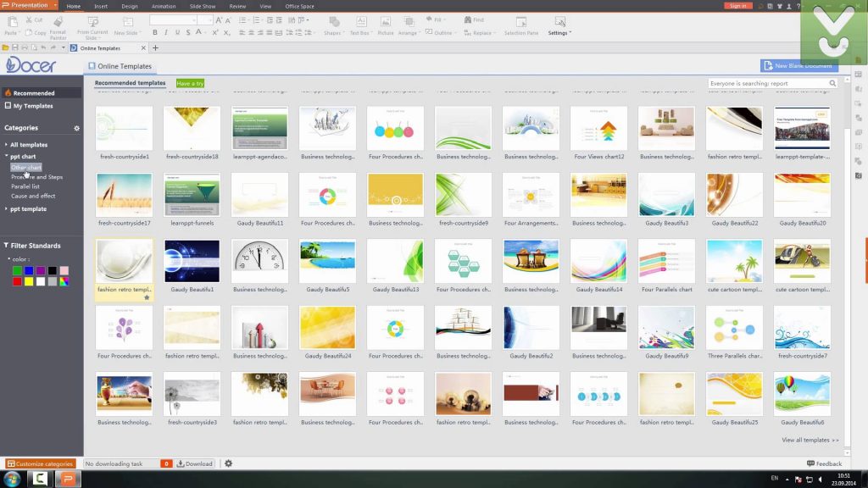
Task: Filter by multicolor swatch
Action: [64, 281]
